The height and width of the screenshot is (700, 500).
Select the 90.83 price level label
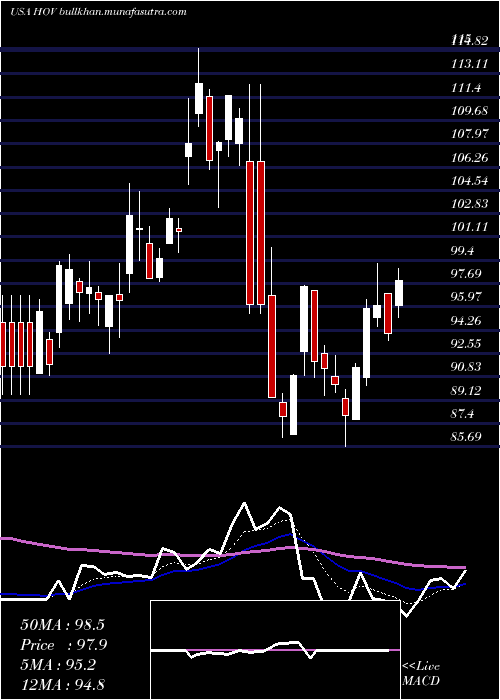(467, 367)
